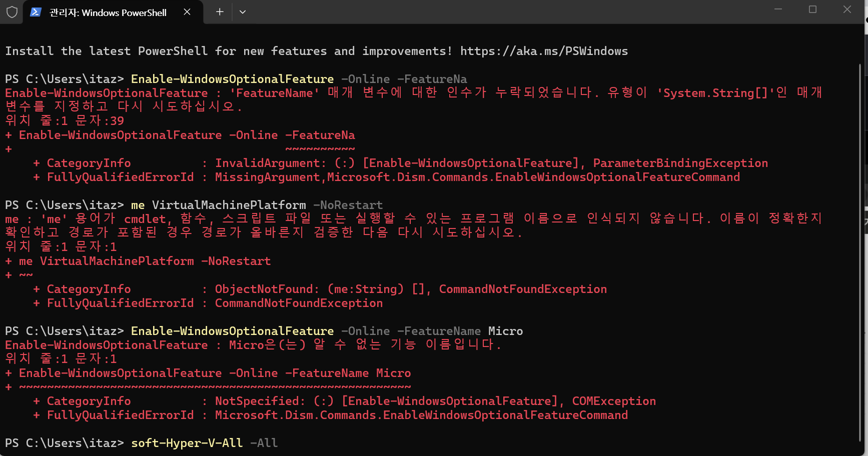This screenshot has width=868, height=456.
Task: Click '시도하십시오.' on the '변수를 지정하고' line
Action: pos(197,106)
